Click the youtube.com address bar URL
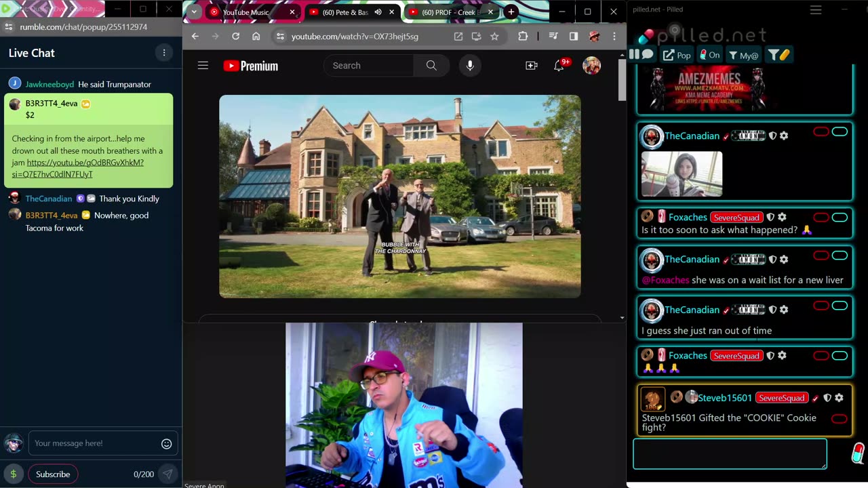868x488 pixels. click(355, 37)
